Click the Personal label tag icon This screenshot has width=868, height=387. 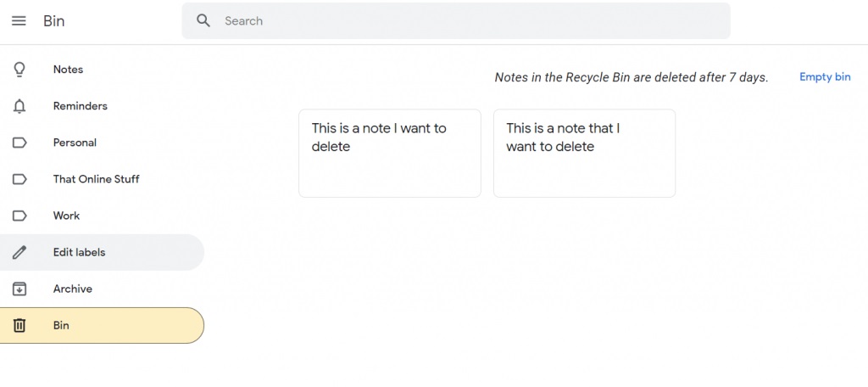point(19,143)
